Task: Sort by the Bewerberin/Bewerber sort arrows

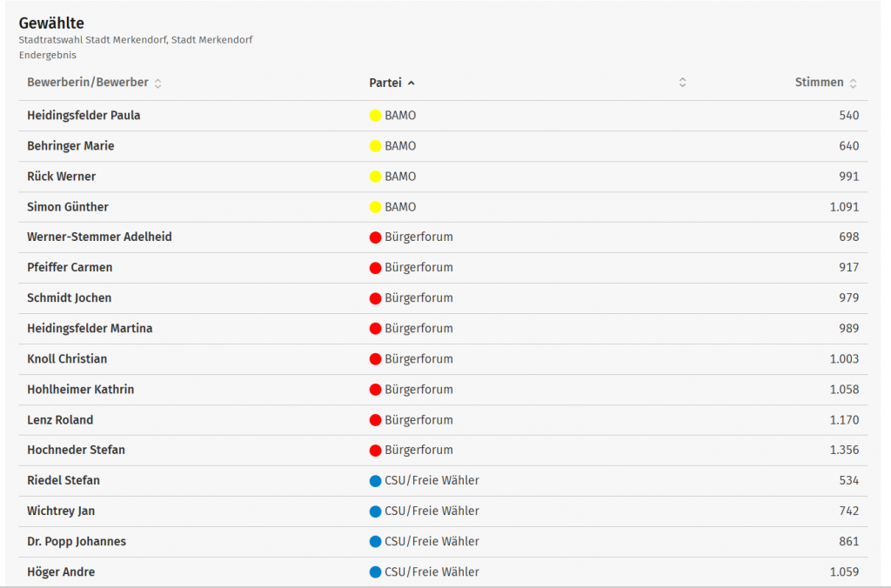Action: (x=157, y=84)
